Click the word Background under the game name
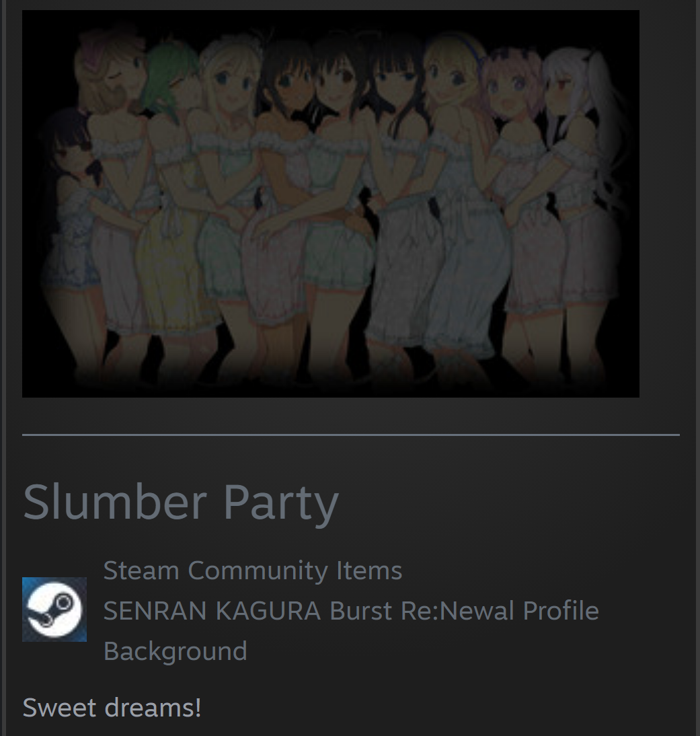The width and height of the screenshot is (700, 736). point(175,651)
